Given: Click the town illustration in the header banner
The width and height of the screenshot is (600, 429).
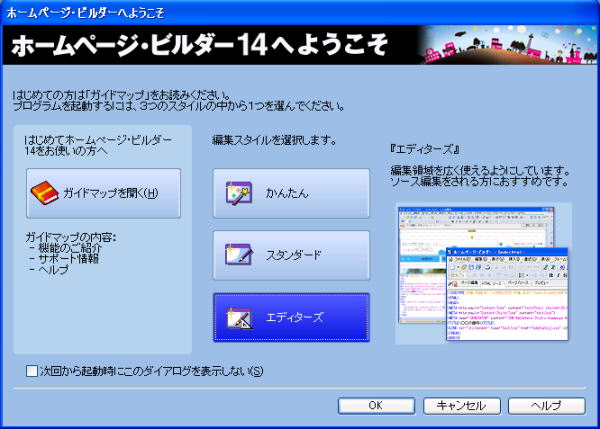Looking at the screenshot, I should tap(509, 45).
